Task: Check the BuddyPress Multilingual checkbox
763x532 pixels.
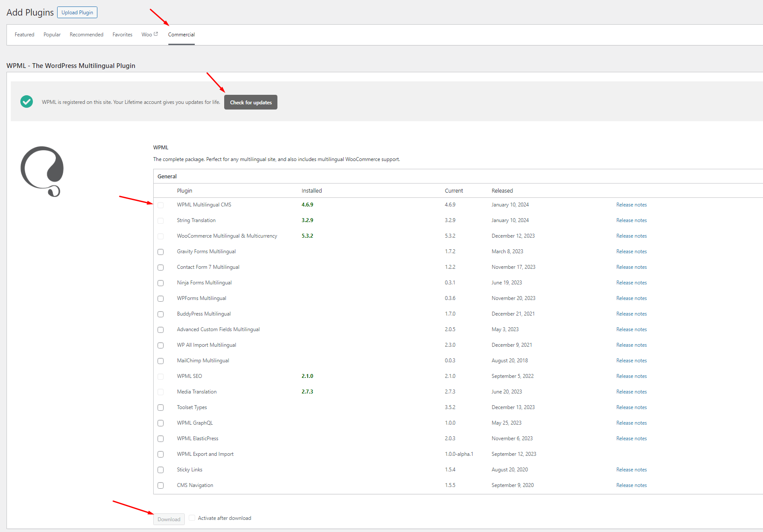Action: coord(161,314)
